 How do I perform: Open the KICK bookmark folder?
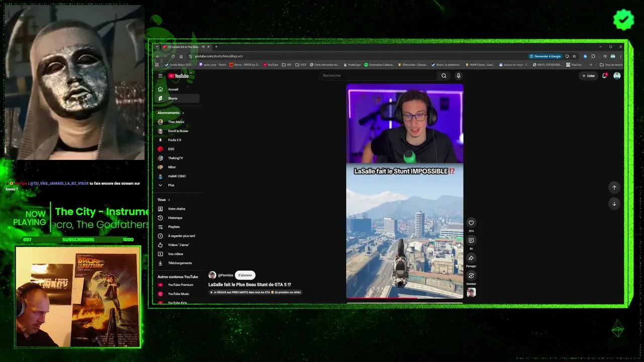click(301, 65)
